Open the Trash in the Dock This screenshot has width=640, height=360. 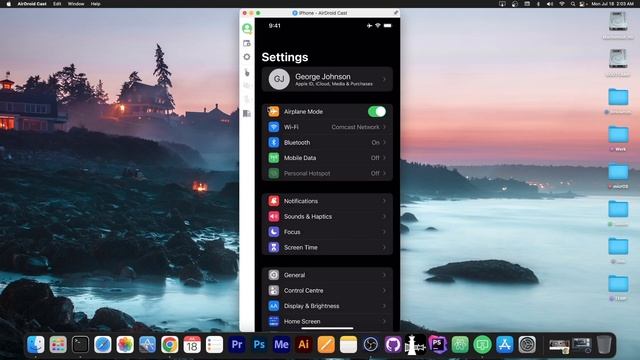(604, 344)
